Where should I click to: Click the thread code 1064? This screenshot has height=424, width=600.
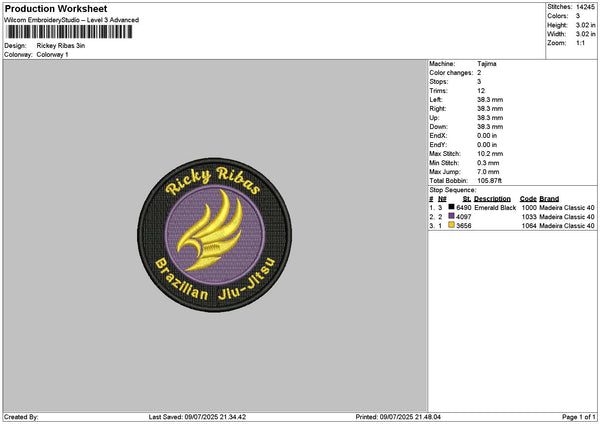529,226
